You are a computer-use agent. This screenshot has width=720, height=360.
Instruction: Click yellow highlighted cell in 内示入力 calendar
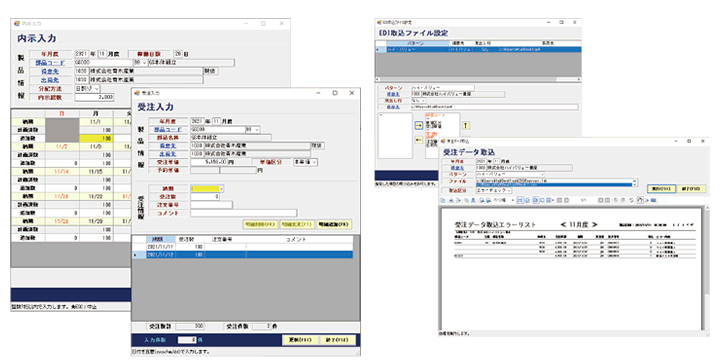(x=96, y=138)
